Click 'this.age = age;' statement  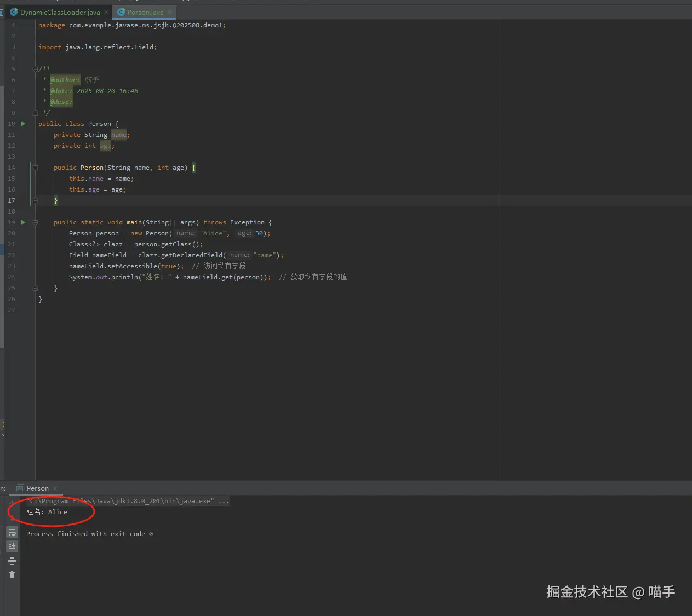98,189
